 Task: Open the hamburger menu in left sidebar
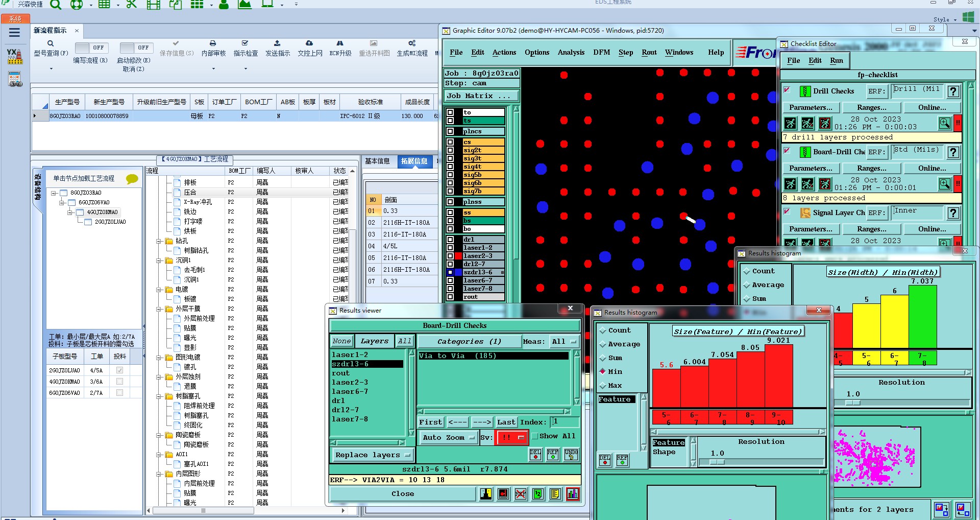click(x=14, y=33)
